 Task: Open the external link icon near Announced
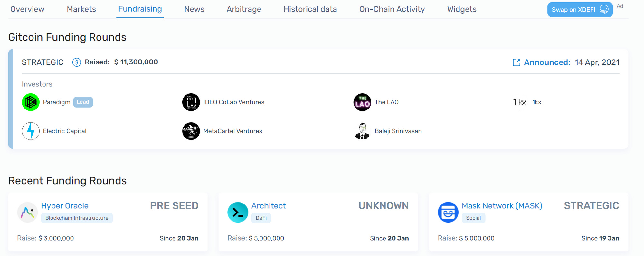tap(516, 62)
